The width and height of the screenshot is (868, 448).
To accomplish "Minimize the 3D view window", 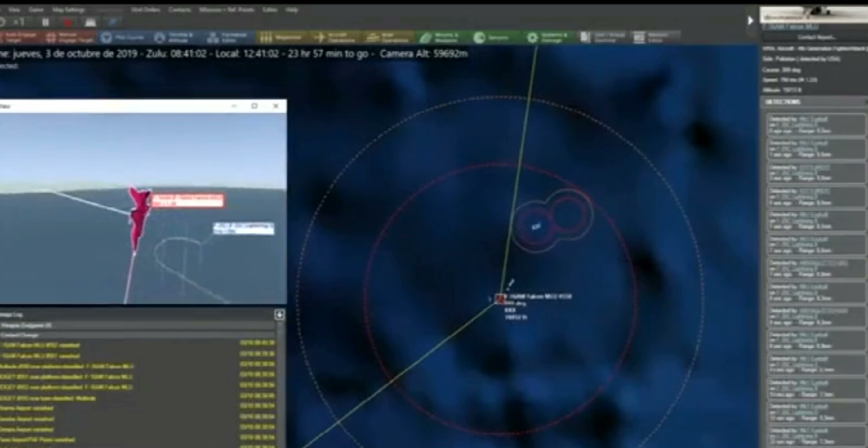I will (234, 106).
